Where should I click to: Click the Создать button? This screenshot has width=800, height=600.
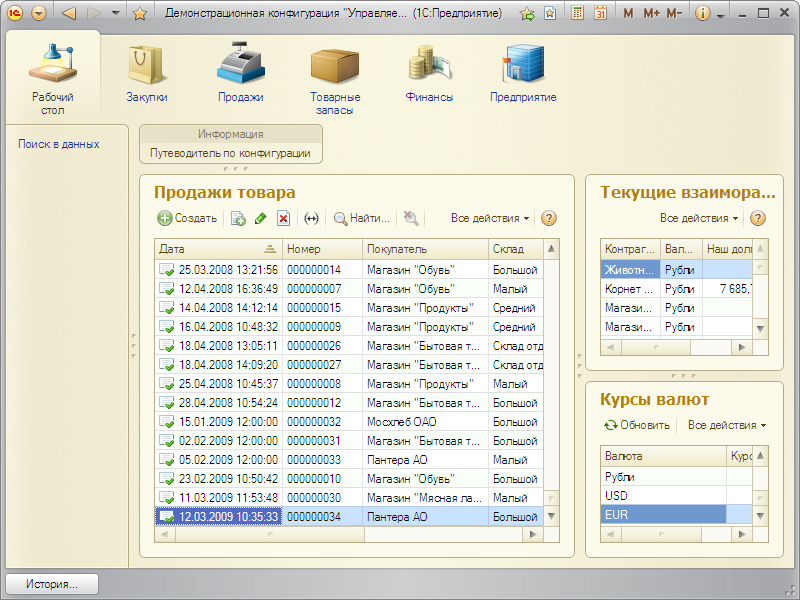click(187, 218)
